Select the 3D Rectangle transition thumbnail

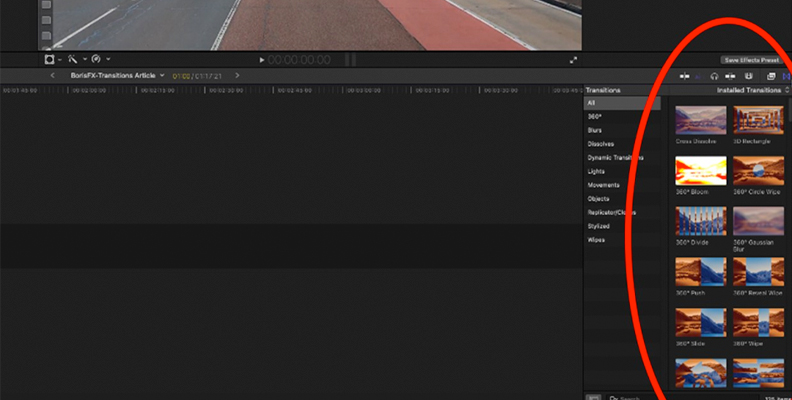tap(758, 120)
